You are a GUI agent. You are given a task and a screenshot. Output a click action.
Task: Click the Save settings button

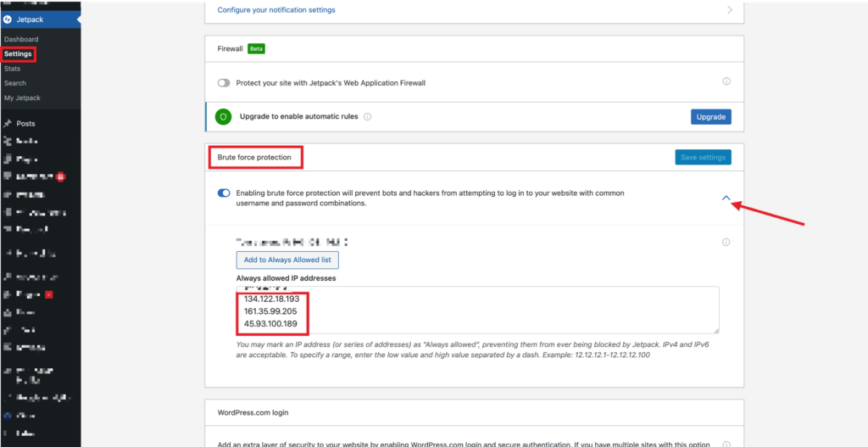tap(703, 157)
